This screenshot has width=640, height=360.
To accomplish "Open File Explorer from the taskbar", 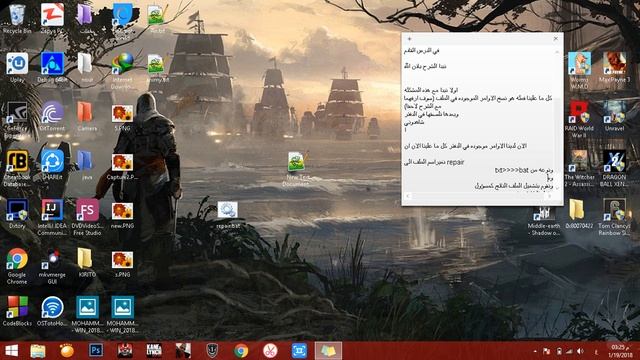I will 38,351.
